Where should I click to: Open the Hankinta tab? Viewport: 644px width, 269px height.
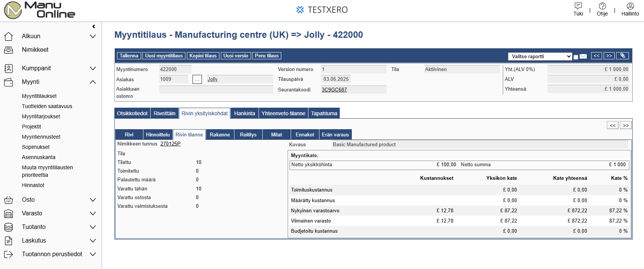(x=245, y=113)
